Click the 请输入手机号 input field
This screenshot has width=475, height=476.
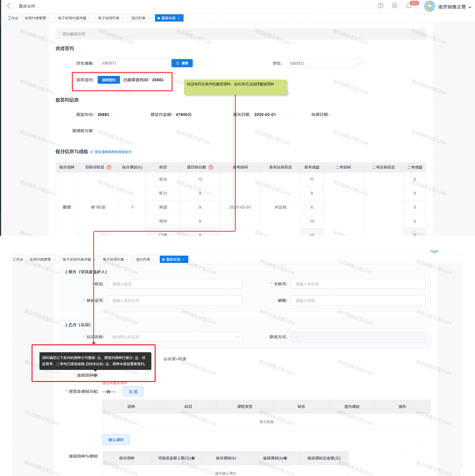pyautogui.click(x=358, y=284)
